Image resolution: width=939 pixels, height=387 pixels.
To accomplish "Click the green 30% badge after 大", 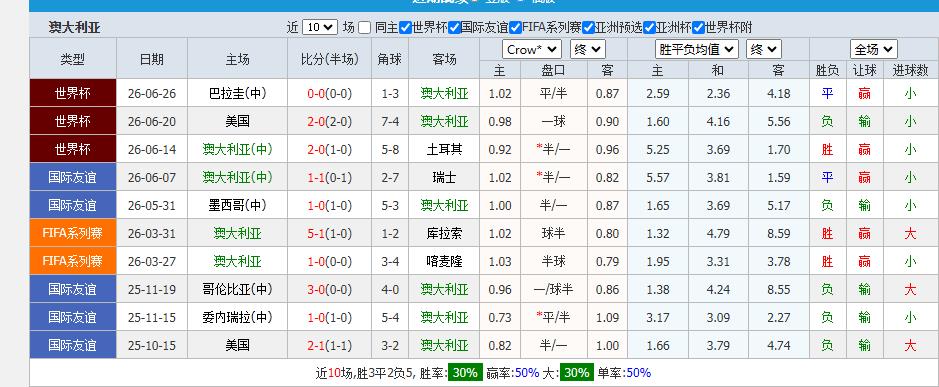I will (x=577, y=373).
